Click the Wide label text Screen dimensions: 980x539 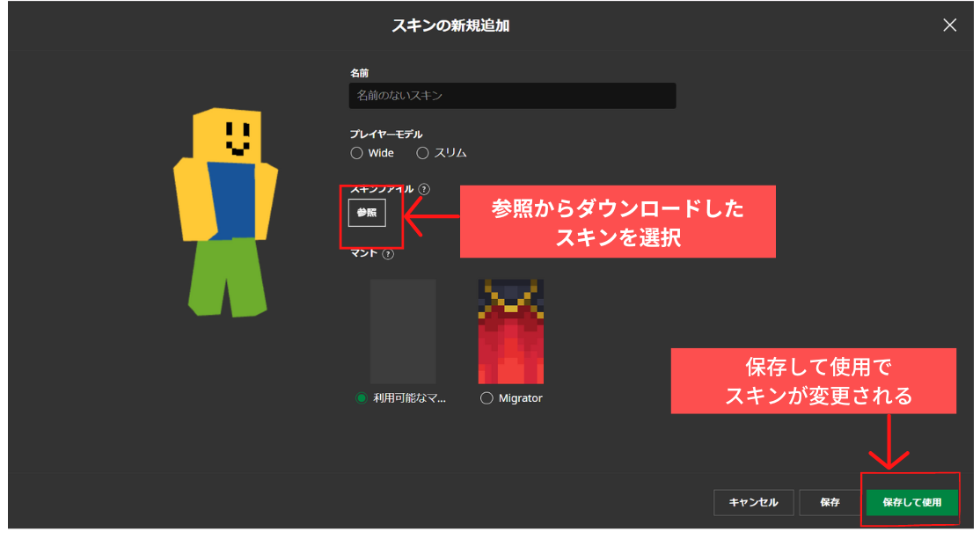coord(381,153)
